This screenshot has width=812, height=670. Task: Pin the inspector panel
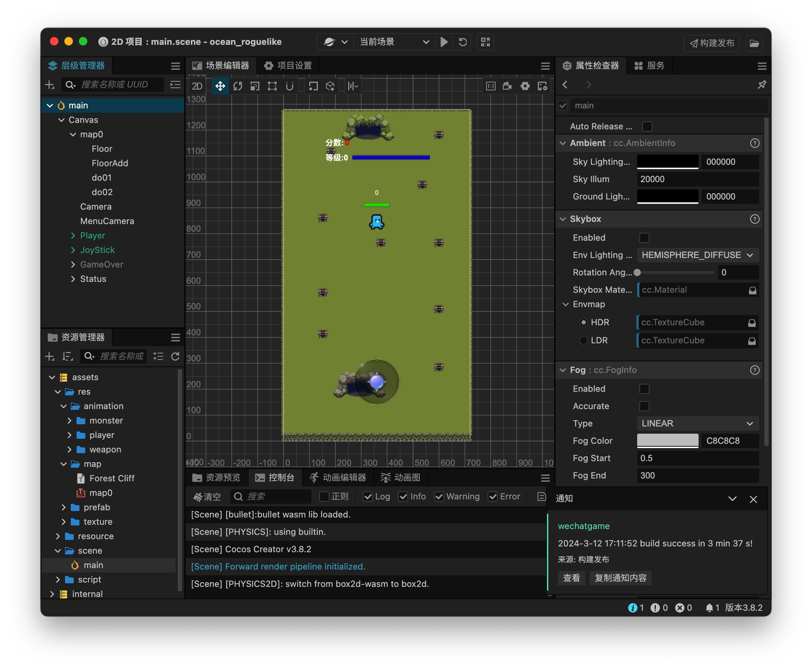[x=761, y=85]
